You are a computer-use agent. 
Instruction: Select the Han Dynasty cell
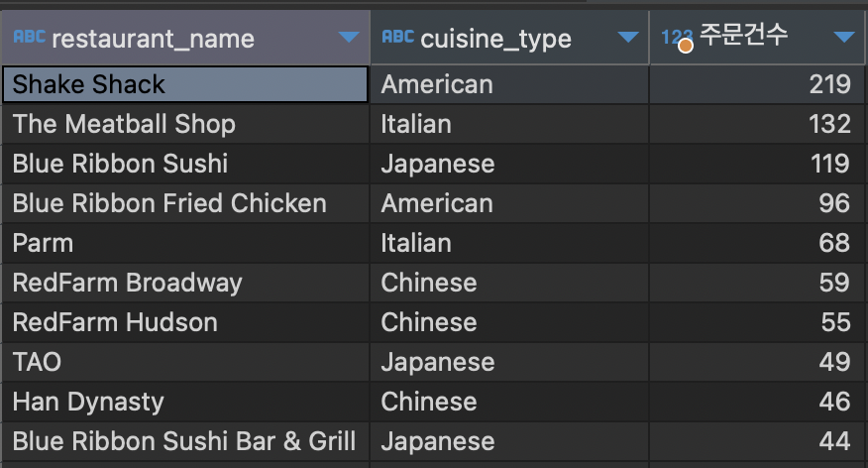[x=185, y=402]
